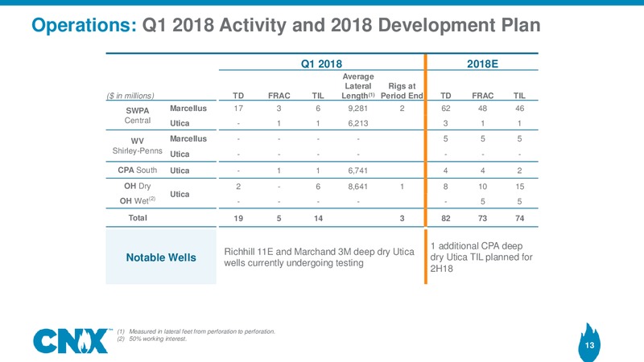Click the value 9,281 lateral length
644x362 pixels.
[357, 109]
